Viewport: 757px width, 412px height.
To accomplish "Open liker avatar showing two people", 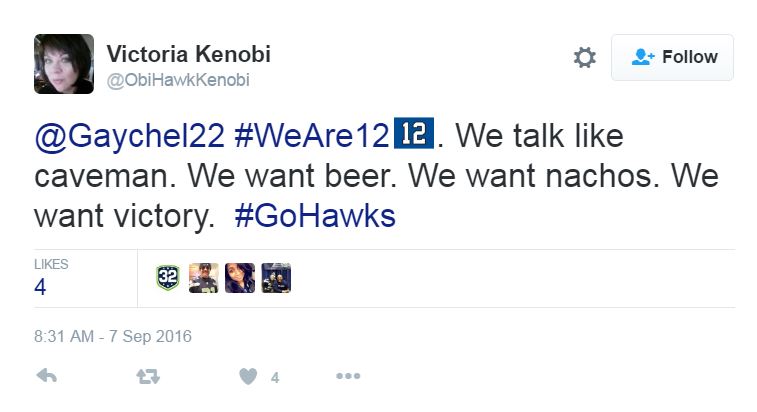I will 276,278.
